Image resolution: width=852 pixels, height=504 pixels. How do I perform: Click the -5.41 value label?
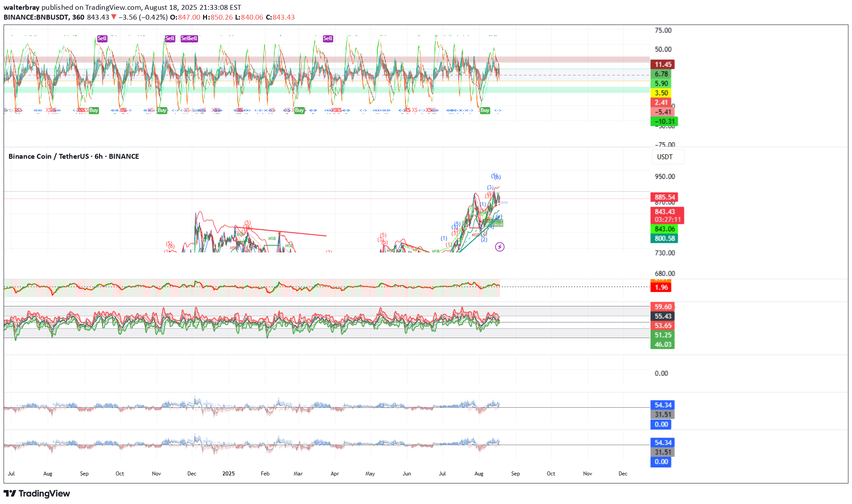point(662,112)
